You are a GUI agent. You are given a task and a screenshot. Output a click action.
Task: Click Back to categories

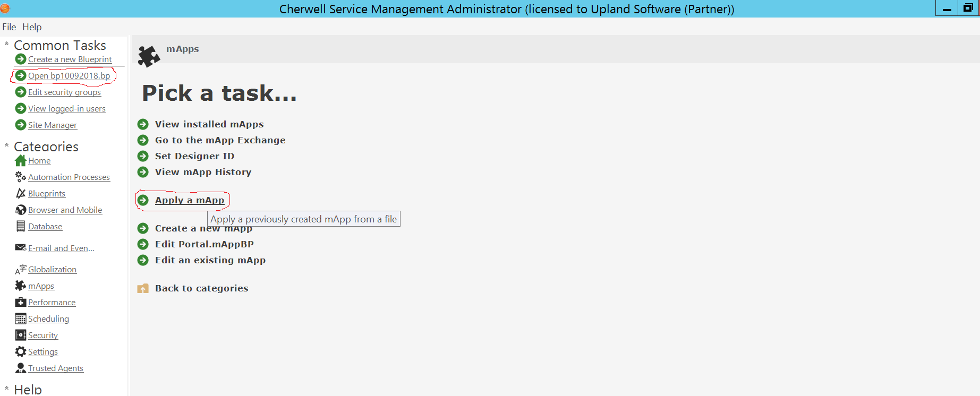click(201, 288)
